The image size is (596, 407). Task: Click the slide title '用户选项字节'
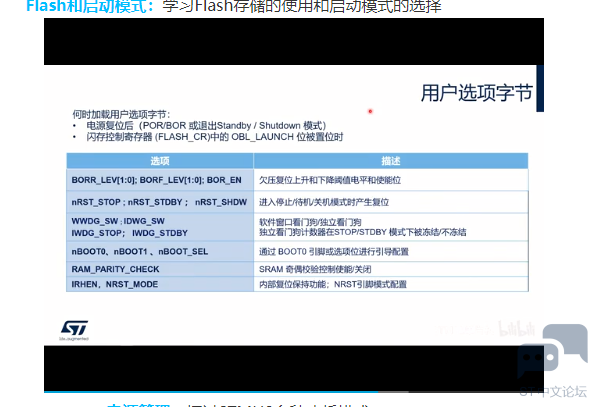[x=477, y=93]
